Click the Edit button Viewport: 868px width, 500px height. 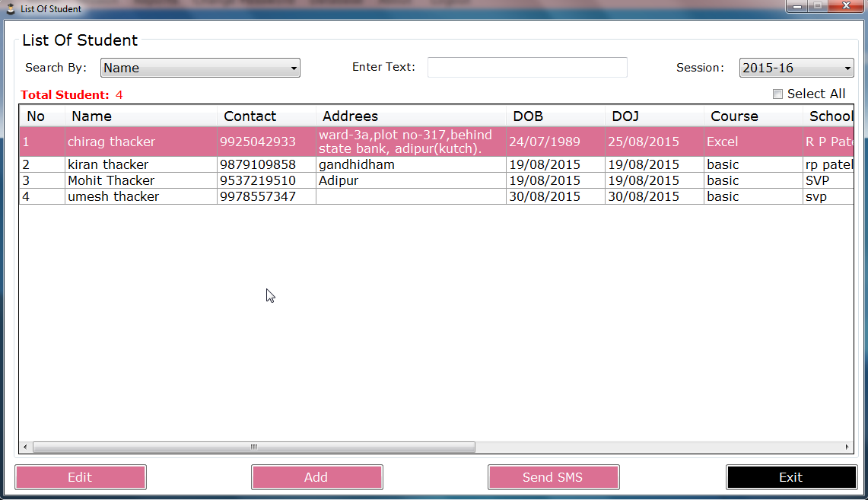[81, 477]
